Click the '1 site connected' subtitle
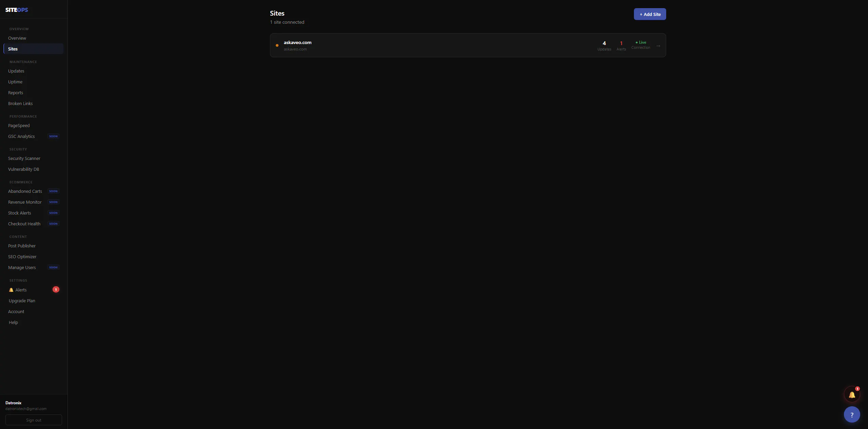The width and height of the screenshot is (868, 429). [x=287, y=22]
